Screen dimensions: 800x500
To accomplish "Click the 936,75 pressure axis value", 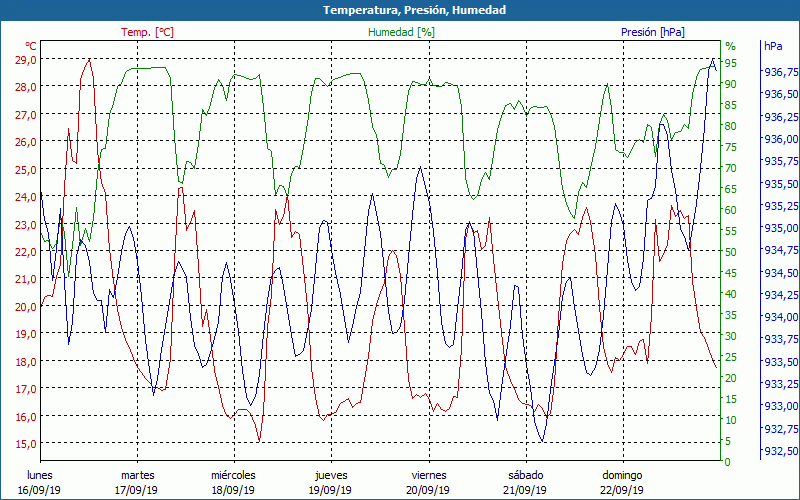I will pos(781,72).
